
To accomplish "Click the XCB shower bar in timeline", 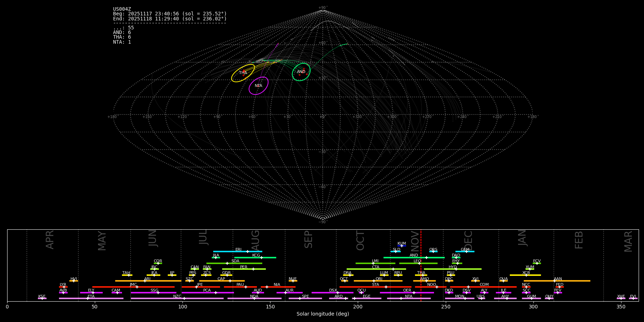I will [x=525, y=275].
